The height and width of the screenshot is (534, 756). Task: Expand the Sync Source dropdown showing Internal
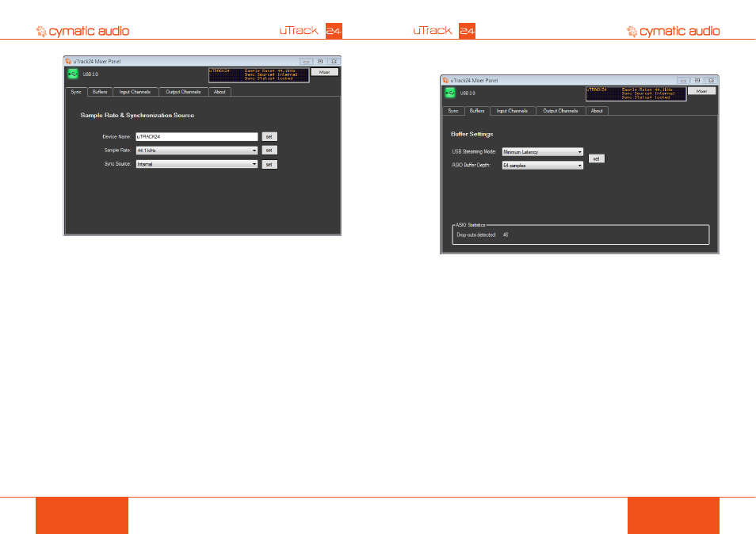(197, 164)
